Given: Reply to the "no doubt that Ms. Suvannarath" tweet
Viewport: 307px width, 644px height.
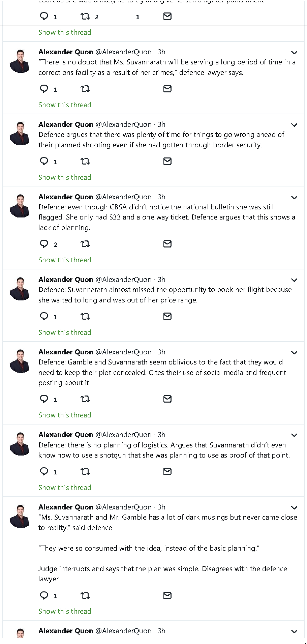Looking at the screenshot, I should 44,89.
